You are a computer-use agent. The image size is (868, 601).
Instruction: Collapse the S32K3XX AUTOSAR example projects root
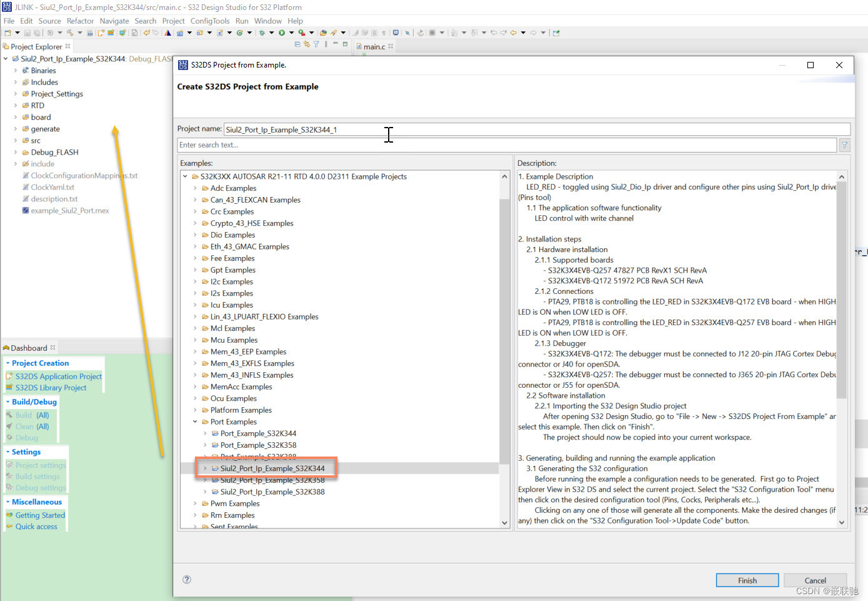[186, 177]
